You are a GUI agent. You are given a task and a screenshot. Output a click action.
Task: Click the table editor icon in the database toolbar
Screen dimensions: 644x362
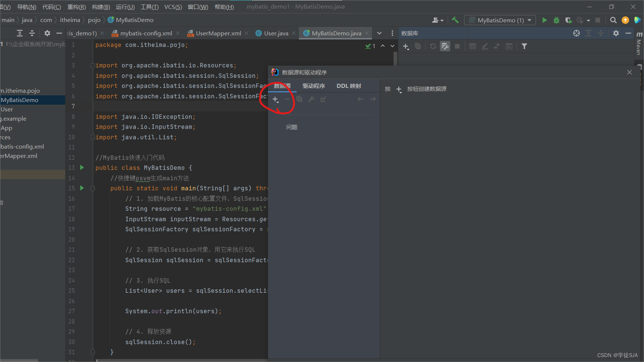473,46
